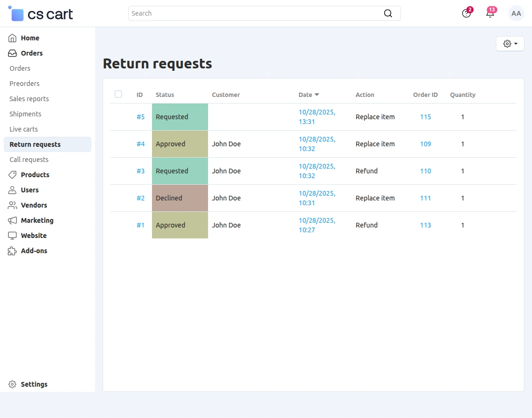Open return request #5
Viewport: 532px width, 418px height.
[x=141, y=117]
